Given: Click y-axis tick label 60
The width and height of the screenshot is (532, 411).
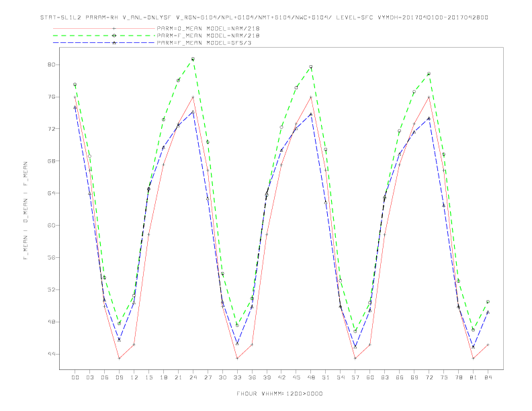Looking at the screenshot, I should 51,225.
